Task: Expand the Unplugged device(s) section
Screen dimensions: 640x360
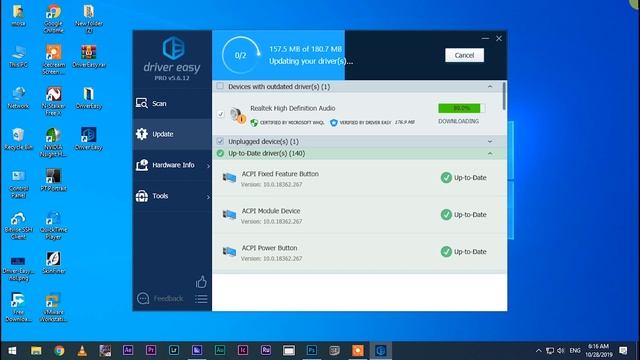Action: (490, 142)
